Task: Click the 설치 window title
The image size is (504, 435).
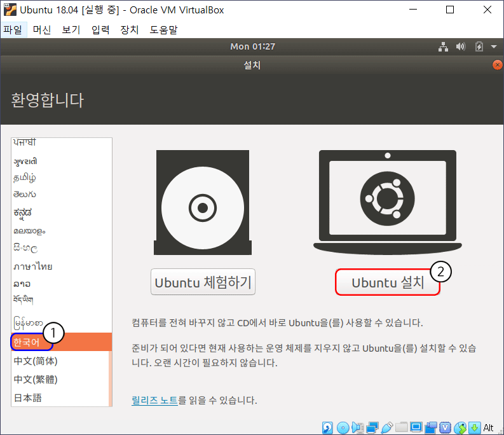Action: click(252, 65)
